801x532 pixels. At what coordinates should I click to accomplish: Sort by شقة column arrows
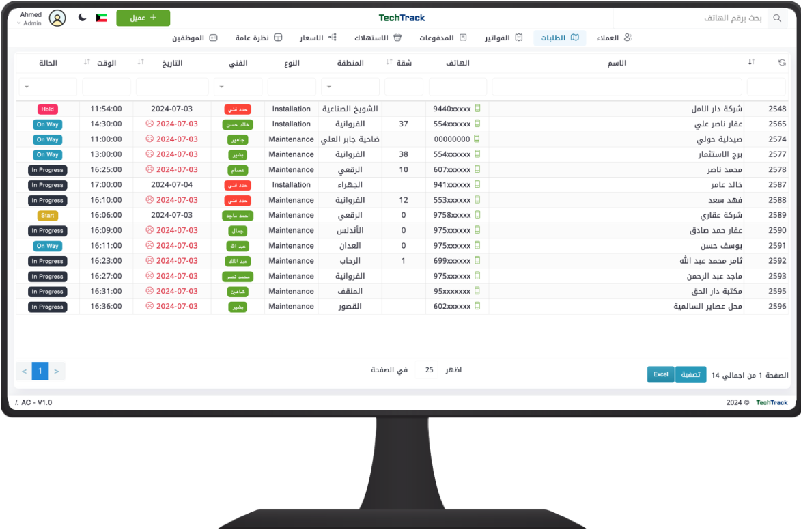[389, 63]
